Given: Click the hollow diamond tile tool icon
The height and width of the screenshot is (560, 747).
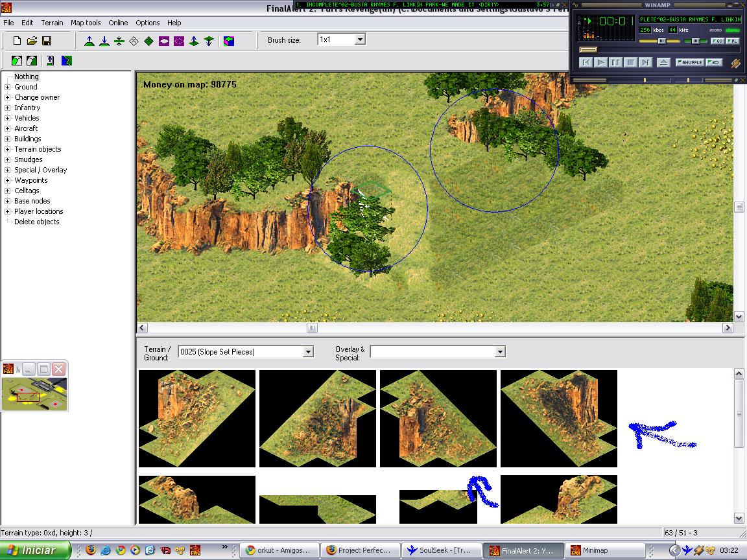Looking at the screenshot, I should click(x=134, y=41).
